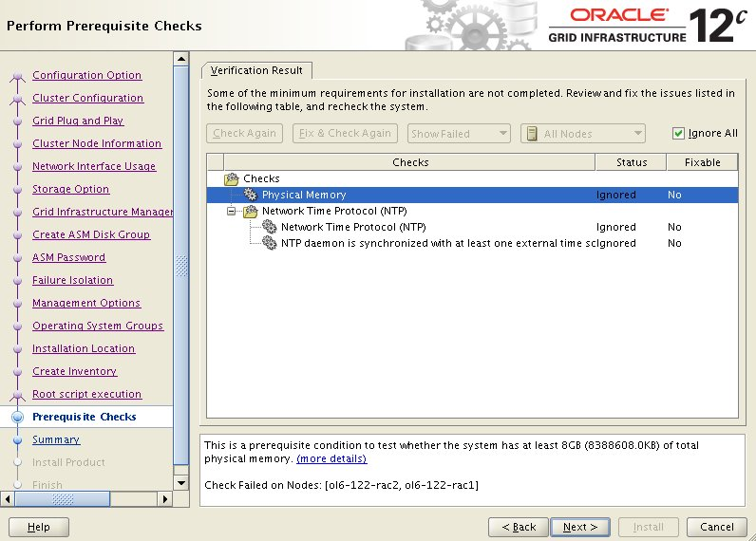Screen dimensions: 756x541
Task: Open Create Inventory step
Action: point(75,371)
